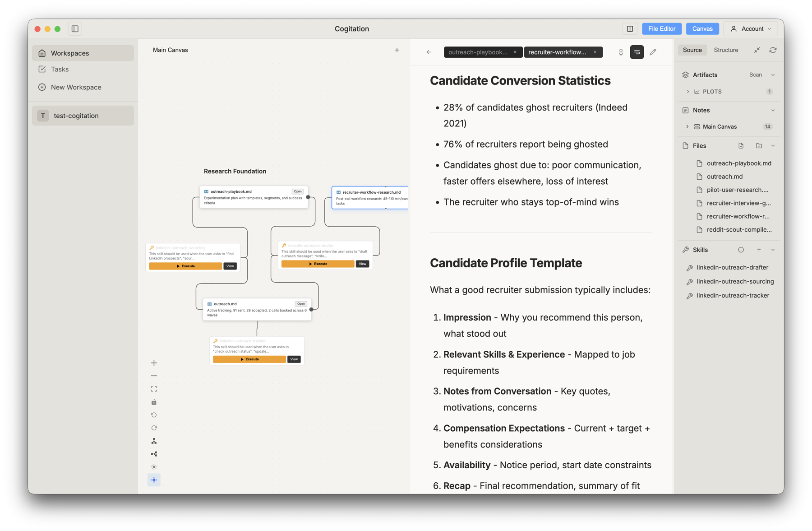Open the outreach.md node on canvas
812x531 pixels.
[x=300, y=303]
